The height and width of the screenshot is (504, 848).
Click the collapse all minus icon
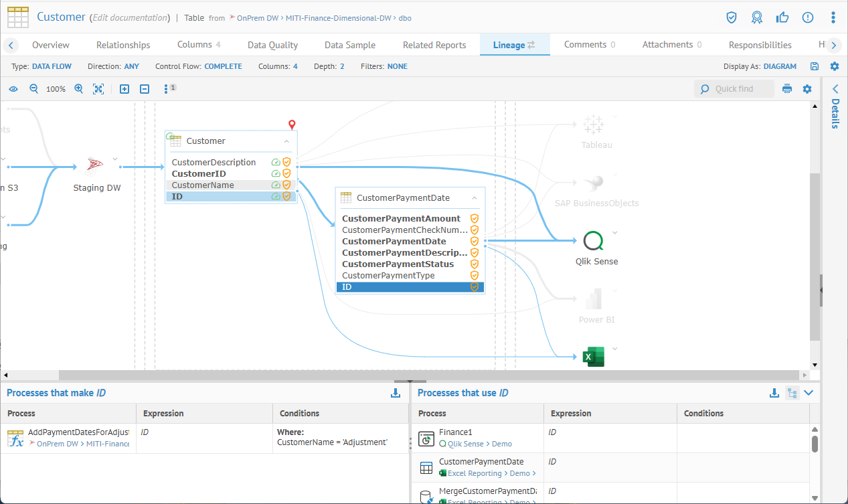pos(145,89)
